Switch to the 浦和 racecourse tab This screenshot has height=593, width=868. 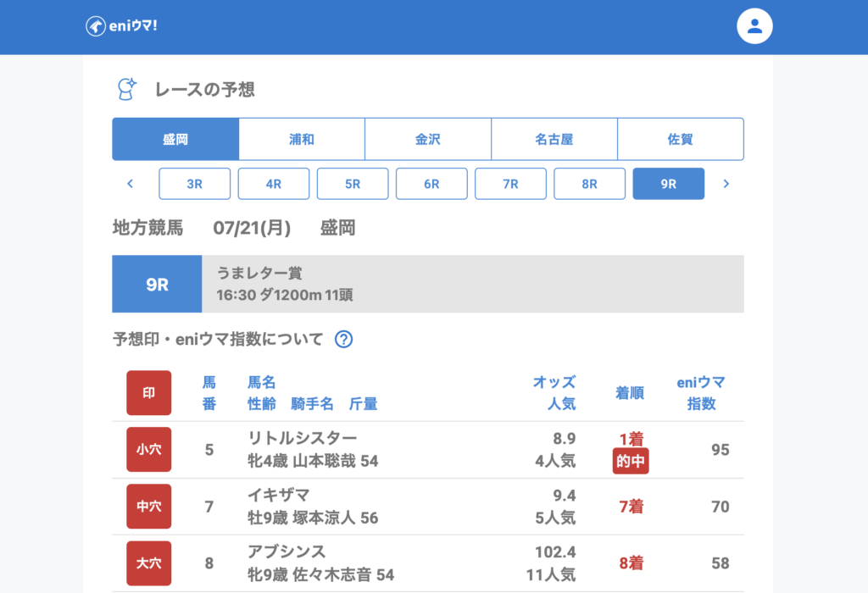302,139
